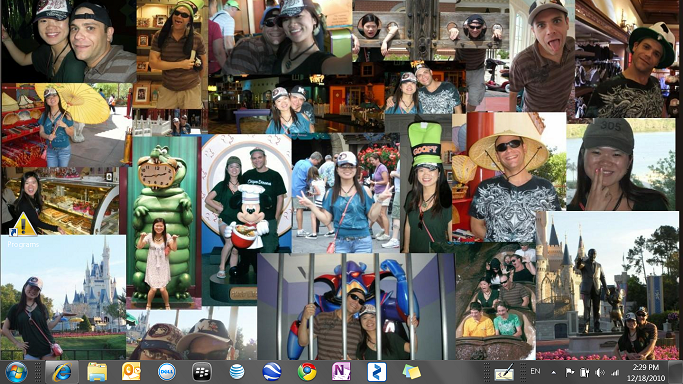
Task: Launch the Dell application icon
Action: pos(166,372)
